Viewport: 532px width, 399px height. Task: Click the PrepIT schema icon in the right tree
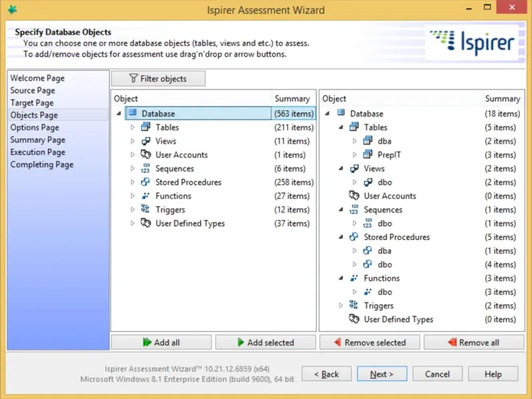pyautogui.click(x=368, y=154)
